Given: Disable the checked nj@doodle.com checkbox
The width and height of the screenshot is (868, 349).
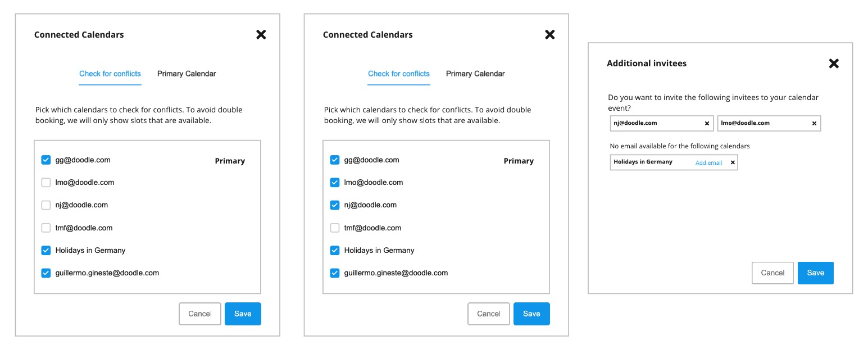Looking at the screenshot, I should 335,205.
